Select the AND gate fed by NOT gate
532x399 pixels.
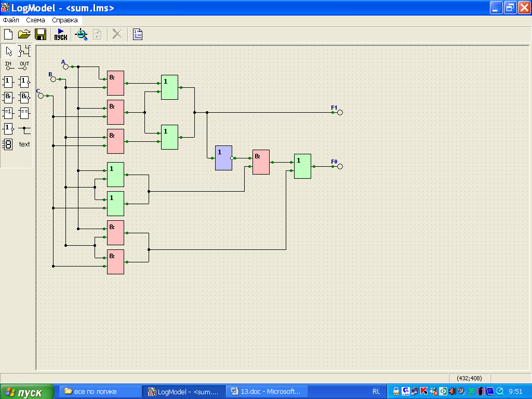point(261,162)
